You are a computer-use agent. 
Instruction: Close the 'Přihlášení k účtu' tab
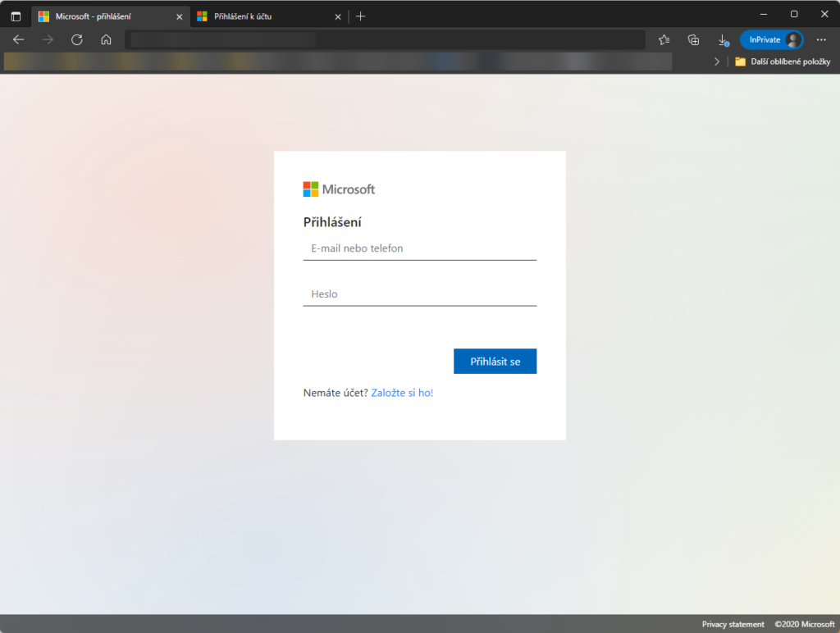(338, 16)
